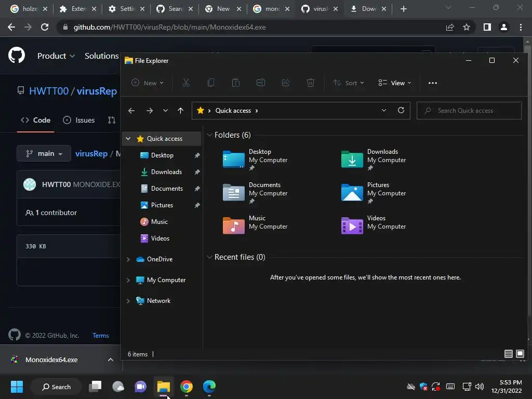Click the GitHub Terms footer link
The height and width of the screenshot is (399, 532).
point(100,336)
